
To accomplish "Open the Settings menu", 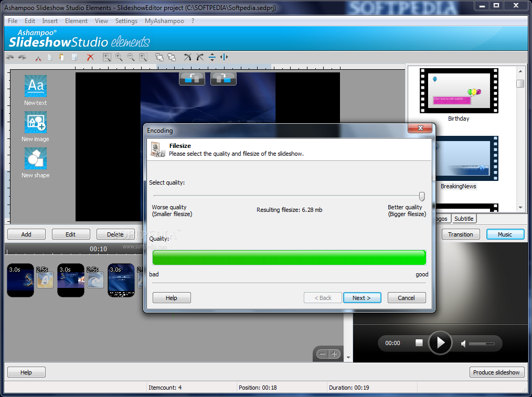I will point(126,21).
